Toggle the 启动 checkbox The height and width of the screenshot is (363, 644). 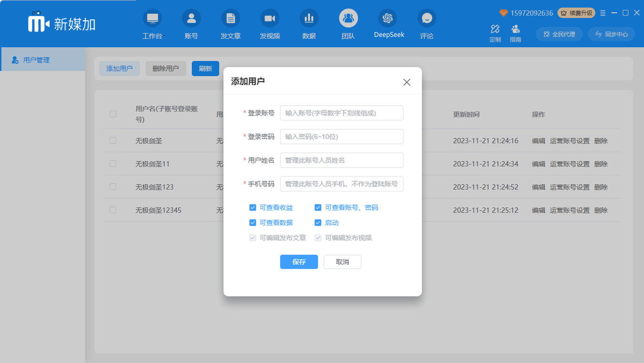(318, 223)
